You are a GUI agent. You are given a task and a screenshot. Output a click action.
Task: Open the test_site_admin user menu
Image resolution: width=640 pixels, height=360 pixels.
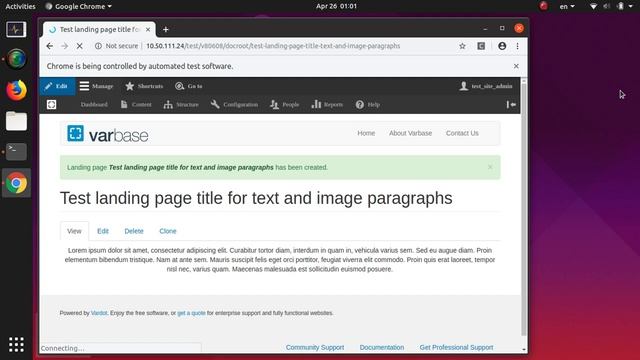tap(486, 86)
